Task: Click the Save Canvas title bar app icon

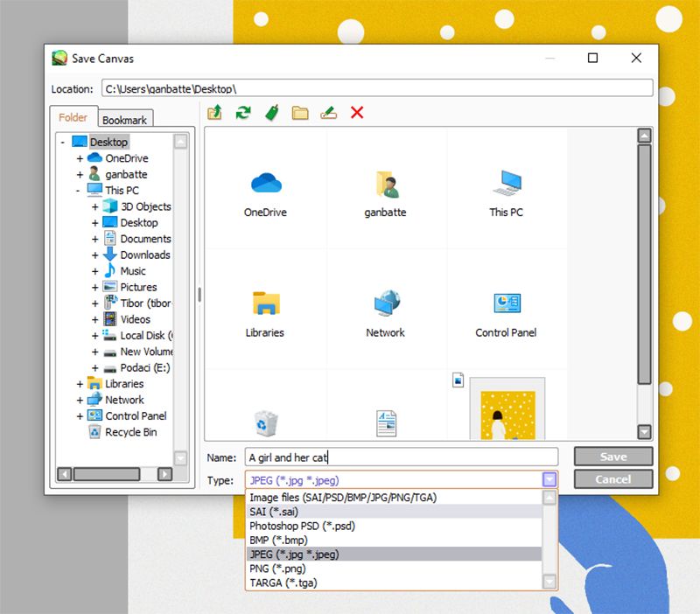Action: pyautogui.click(x=59, y=58)
